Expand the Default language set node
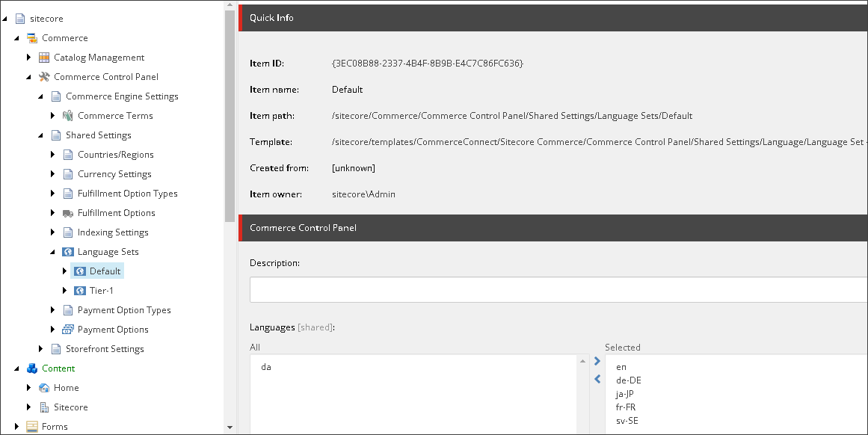This screenshot has height=435, width=868. click(x=65, y=271)
